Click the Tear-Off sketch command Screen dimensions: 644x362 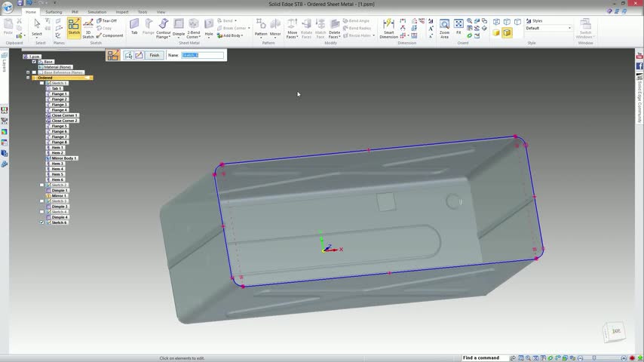107,20
